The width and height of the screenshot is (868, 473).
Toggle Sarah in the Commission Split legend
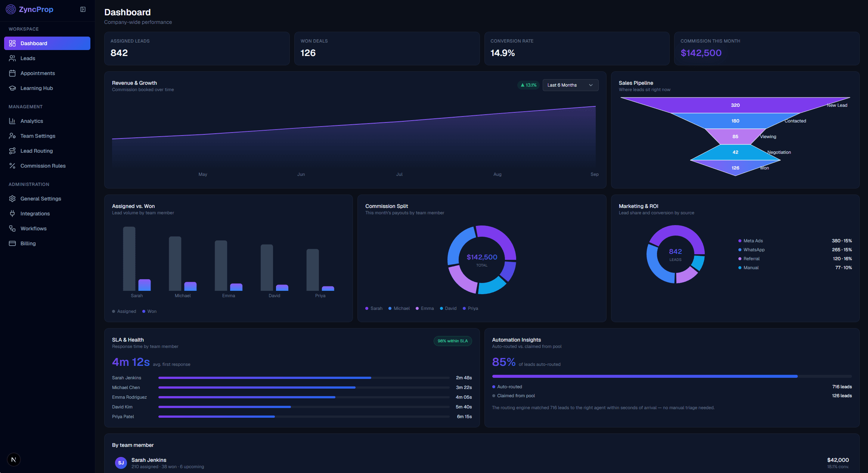pyautogui.click(x=374, y=308)
